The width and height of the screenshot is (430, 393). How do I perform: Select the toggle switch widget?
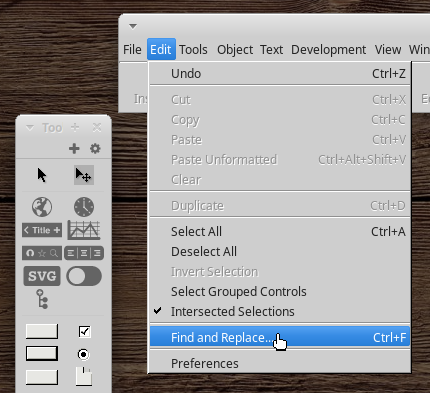coord(84,276)
